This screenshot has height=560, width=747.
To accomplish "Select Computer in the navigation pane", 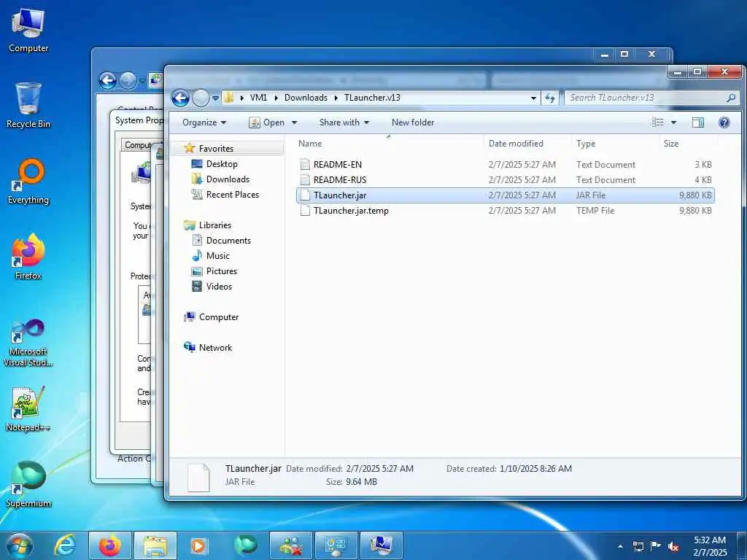I will [219, 317].
